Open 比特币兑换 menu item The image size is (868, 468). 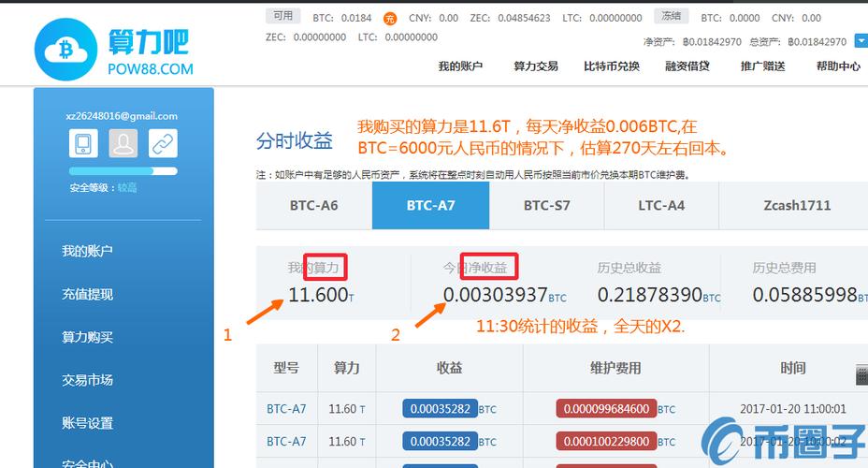(x=611, y=66)
